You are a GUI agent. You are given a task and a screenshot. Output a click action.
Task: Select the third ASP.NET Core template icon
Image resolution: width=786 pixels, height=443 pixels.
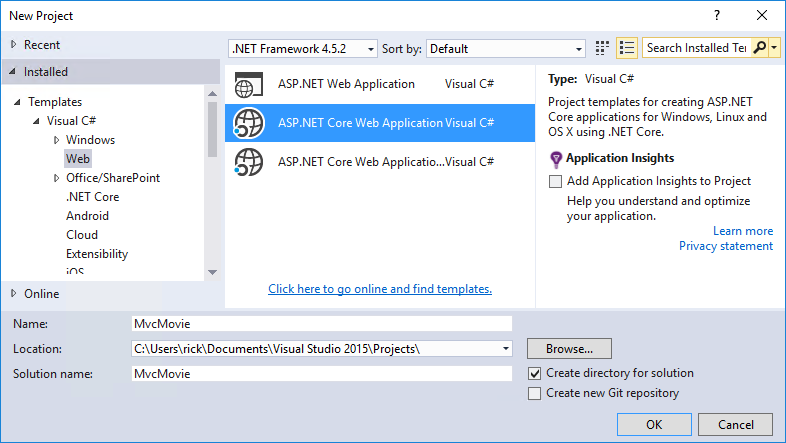[x=249, y=162]
